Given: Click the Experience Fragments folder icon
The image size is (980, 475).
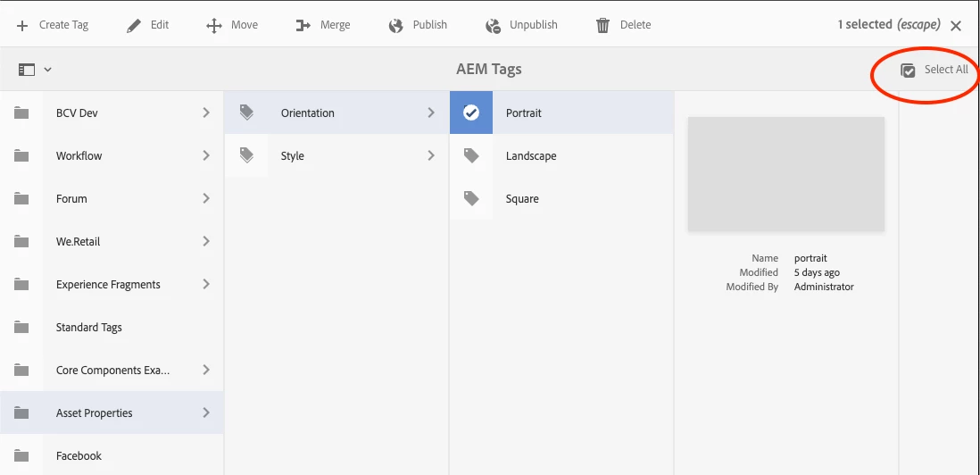Looking at the screenshot, I should tap(22, 284).
